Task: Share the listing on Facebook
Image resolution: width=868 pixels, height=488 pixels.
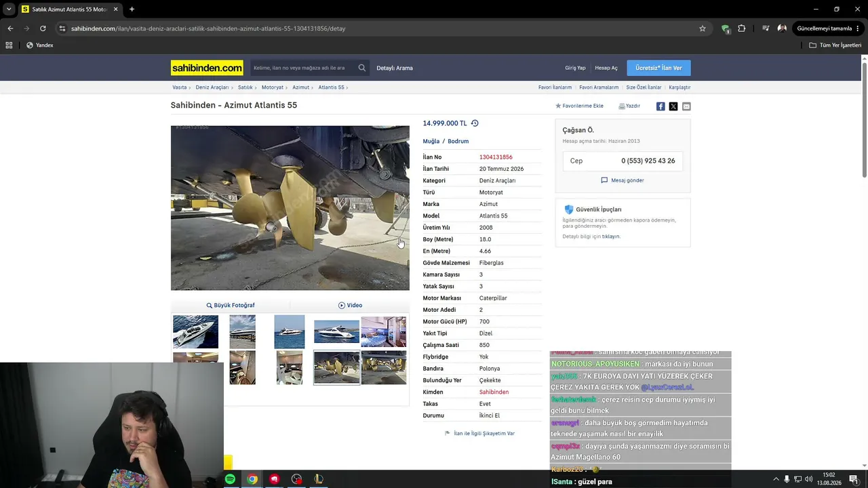Action: [660, 106]
